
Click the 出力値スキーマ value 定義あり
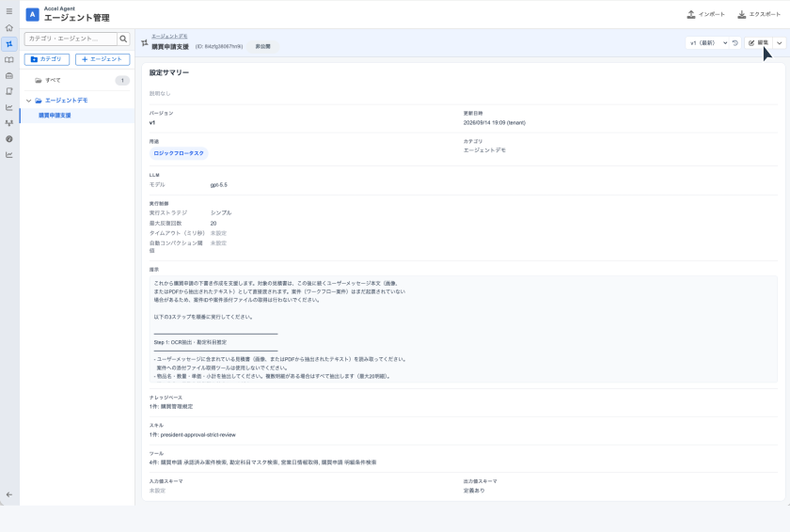[x=474, y=491]
